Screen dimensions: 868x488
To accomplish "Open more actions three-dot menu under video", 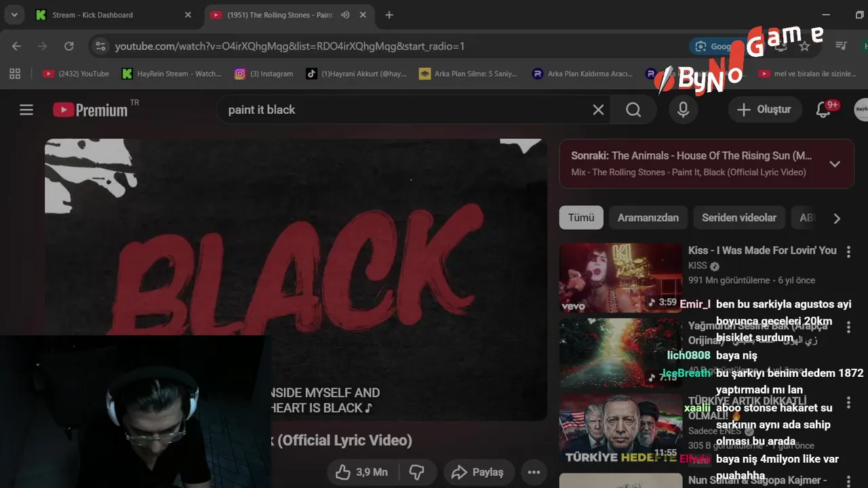I will click(x=534, y=472).
